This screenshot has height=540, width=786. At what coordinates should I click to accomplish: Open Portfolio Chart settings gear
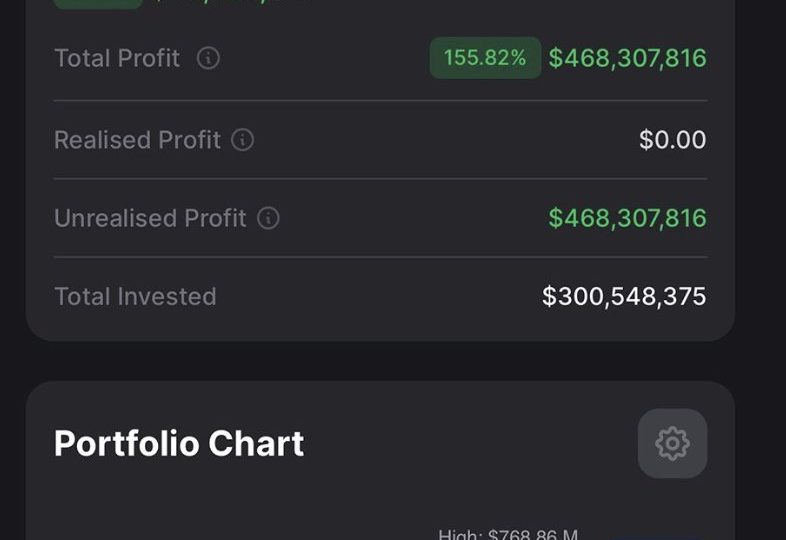point(672,443)
